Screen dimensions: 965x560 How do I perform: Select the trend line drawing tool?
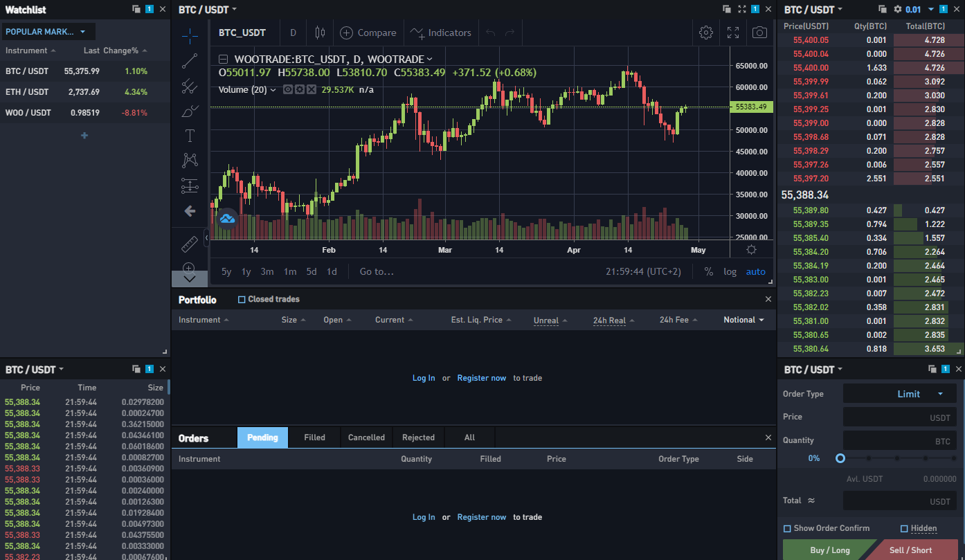tap(190, 61)
